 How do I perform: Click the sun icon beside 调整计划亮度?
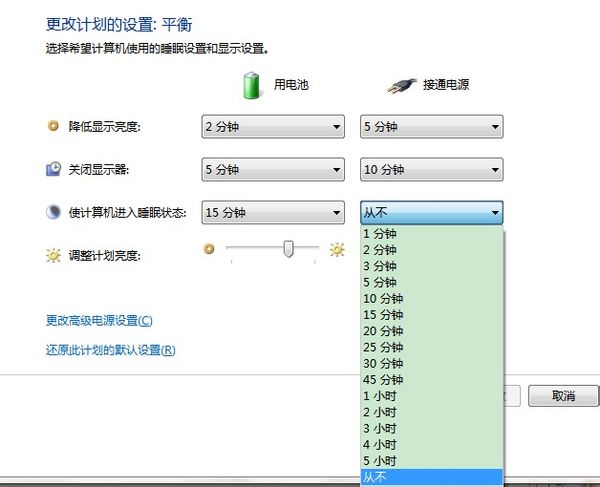click(53, 255)
